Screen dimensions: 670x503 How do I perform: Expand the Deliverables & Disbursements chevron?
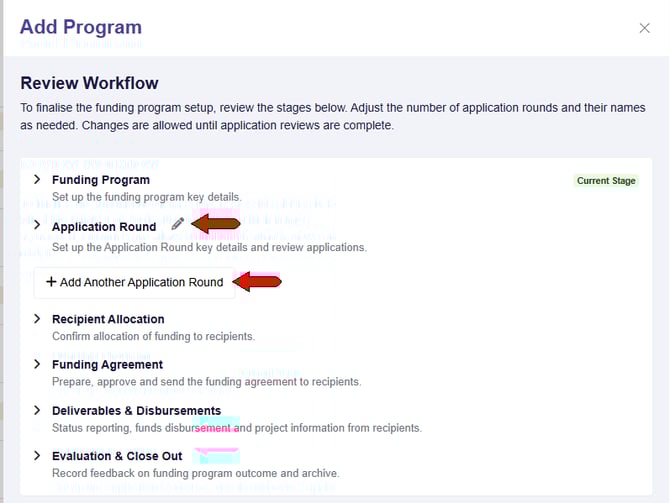pyautogui.click(x=37, y=410)
